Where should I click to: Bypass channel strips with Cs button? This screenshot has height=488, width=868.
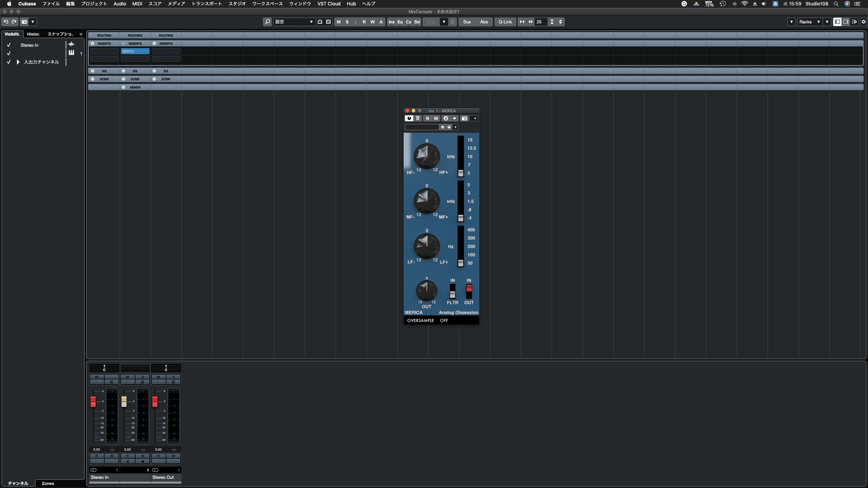[409, 22]
